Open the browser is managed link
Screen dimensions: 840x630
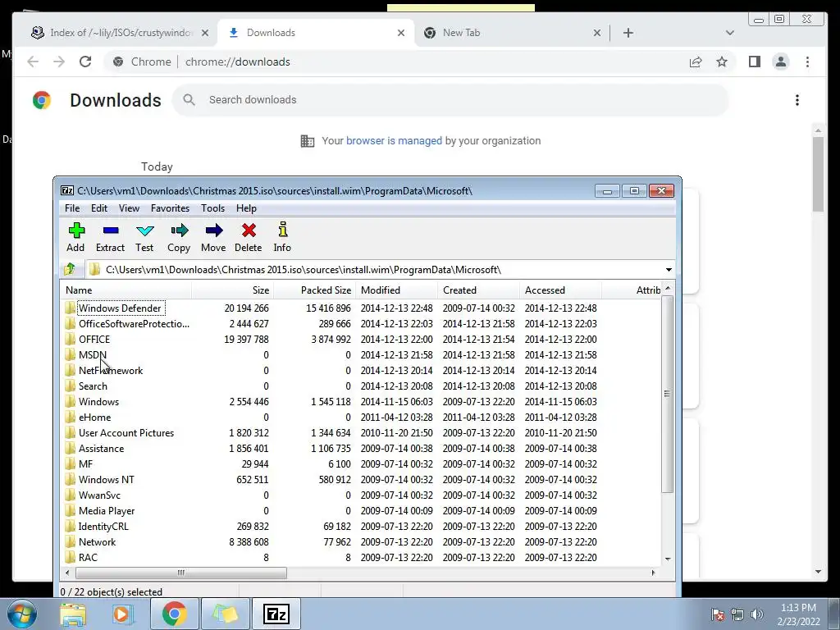click(395, 141)
